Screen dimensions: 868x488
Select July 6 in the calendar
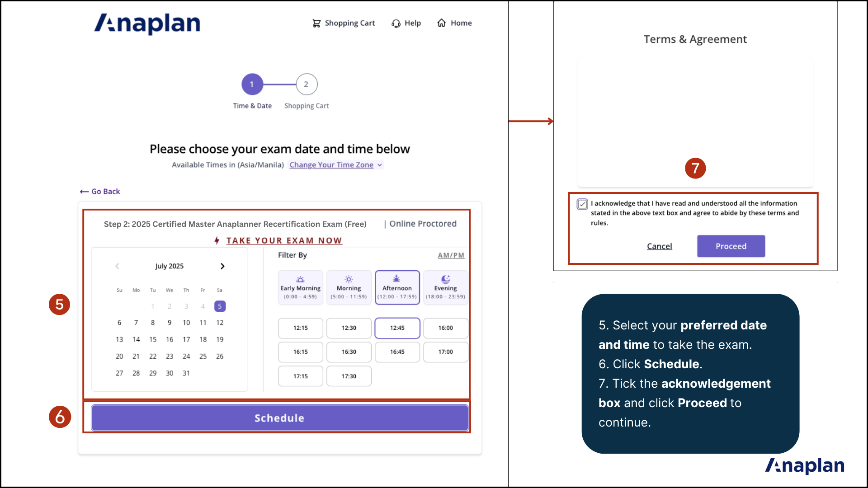coord(119,323)
